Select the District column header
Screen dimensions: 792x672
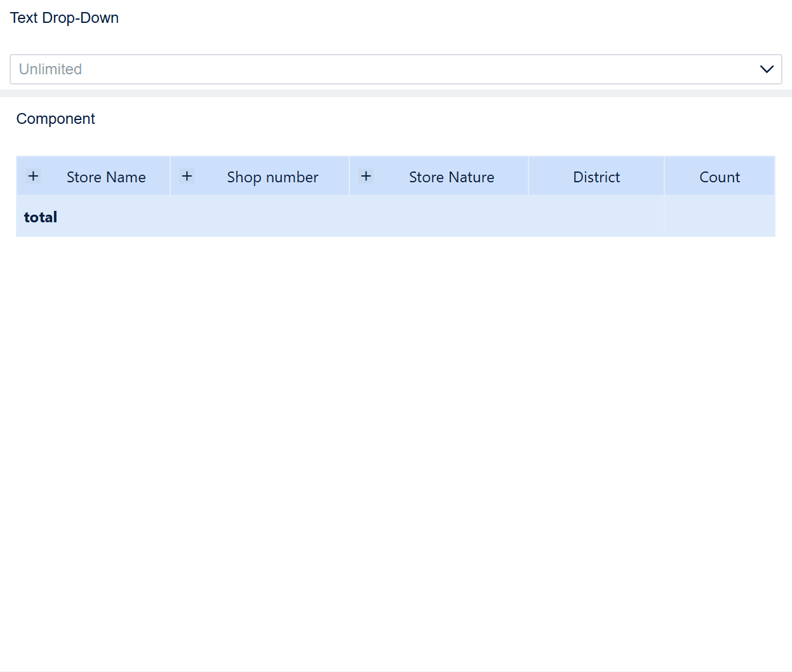596,177
